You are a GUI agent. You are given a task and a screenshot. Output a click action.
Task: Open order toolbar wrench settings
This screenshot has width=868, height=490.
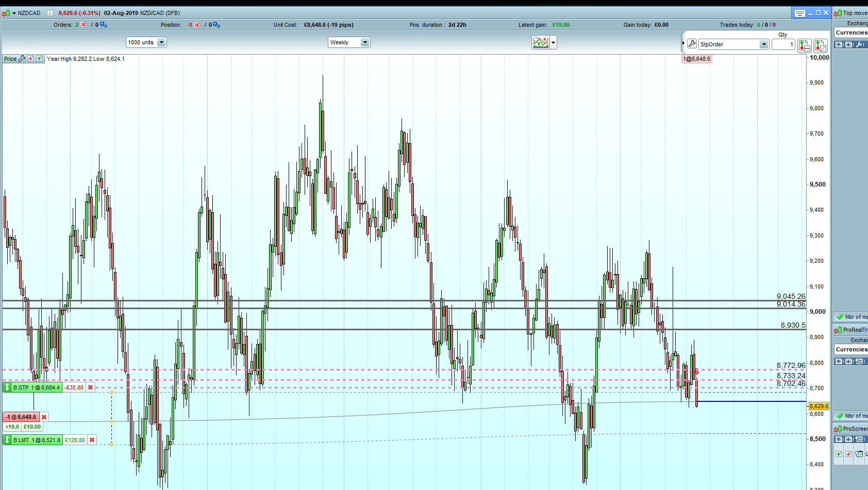[x=692, y=44]
